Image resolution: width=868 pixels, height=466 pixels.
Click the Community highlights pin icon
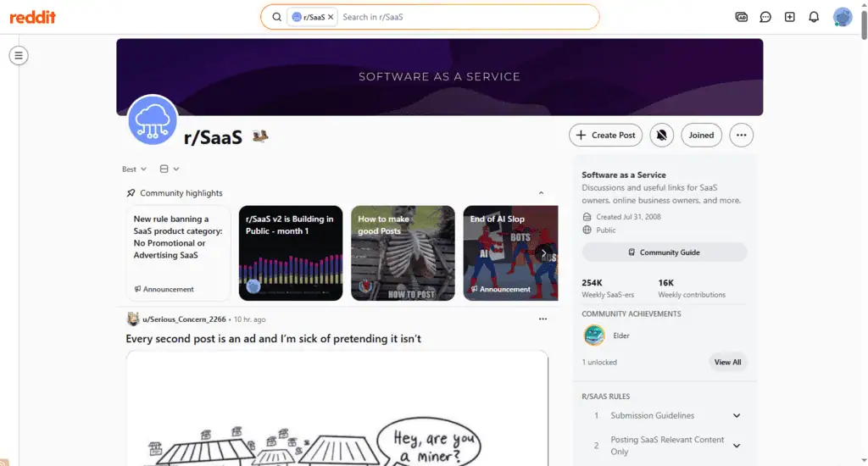click(x=131, y=193)
